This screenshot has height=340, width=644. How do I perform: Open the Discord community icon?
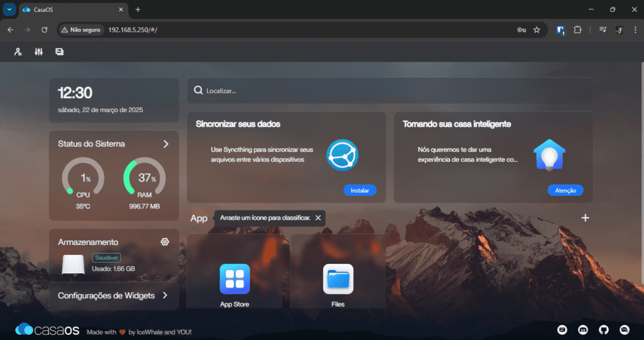coord(583,330)
